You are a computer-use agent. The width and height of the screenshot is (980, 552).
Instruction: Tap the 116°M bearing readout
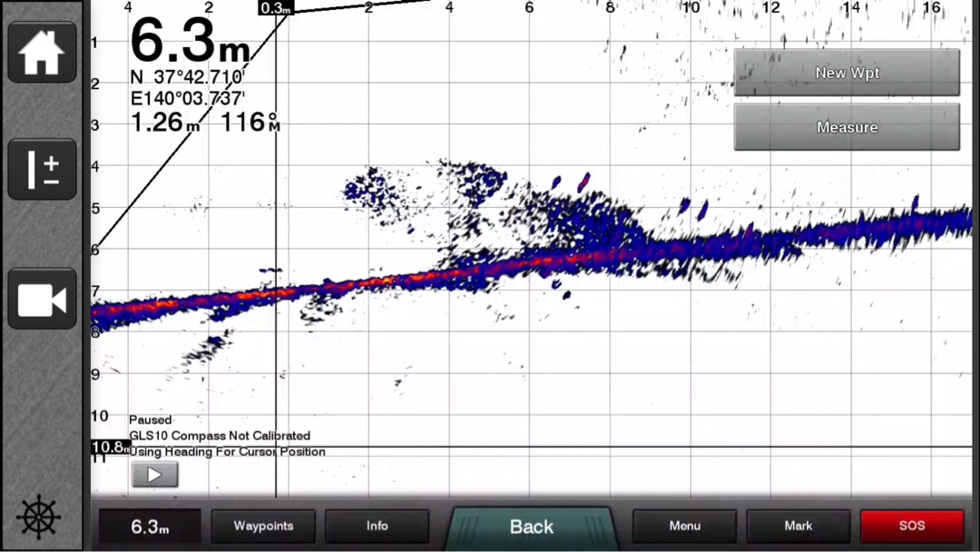point(250,123)
